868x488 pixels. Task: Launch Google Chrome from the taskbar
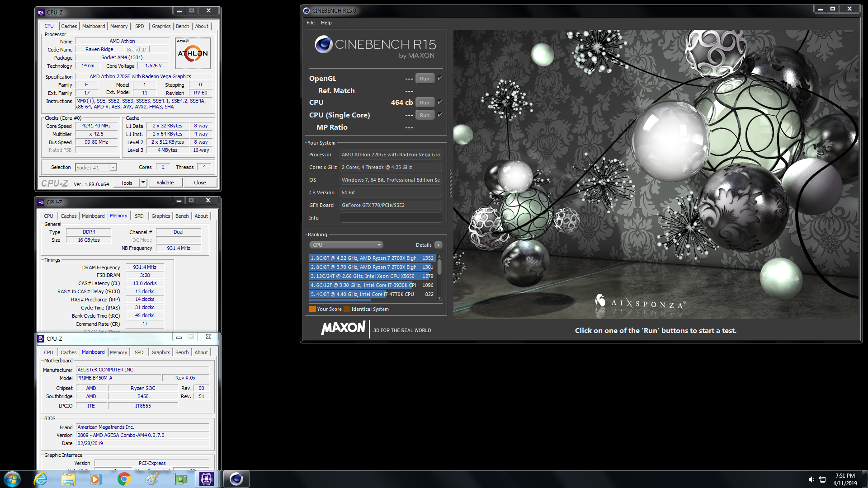pos(124,479)
